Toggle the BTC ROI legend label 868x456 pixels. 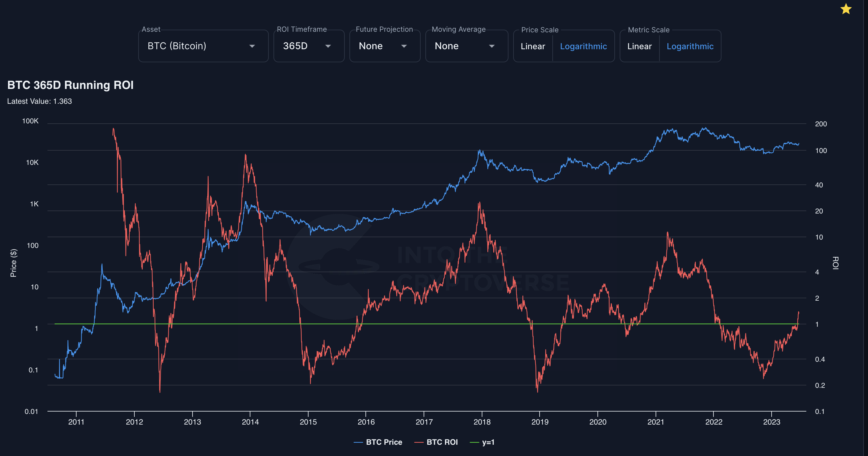coord(442,442)
